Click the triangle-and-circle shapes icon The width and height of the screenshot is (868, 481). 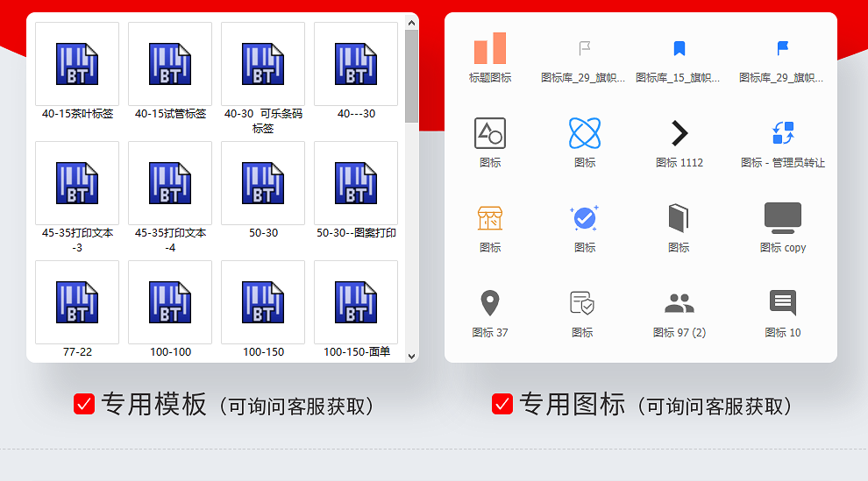(x=490, y=132)
